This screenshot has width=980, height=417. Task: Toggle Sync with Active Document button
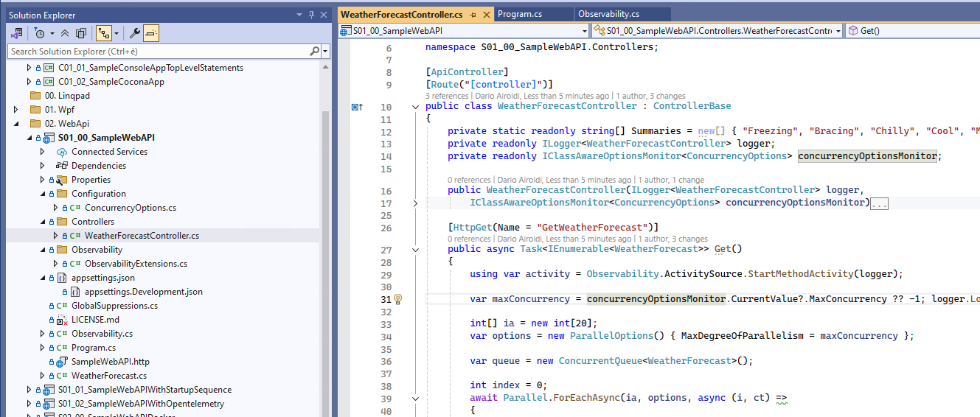pos(103,33)
